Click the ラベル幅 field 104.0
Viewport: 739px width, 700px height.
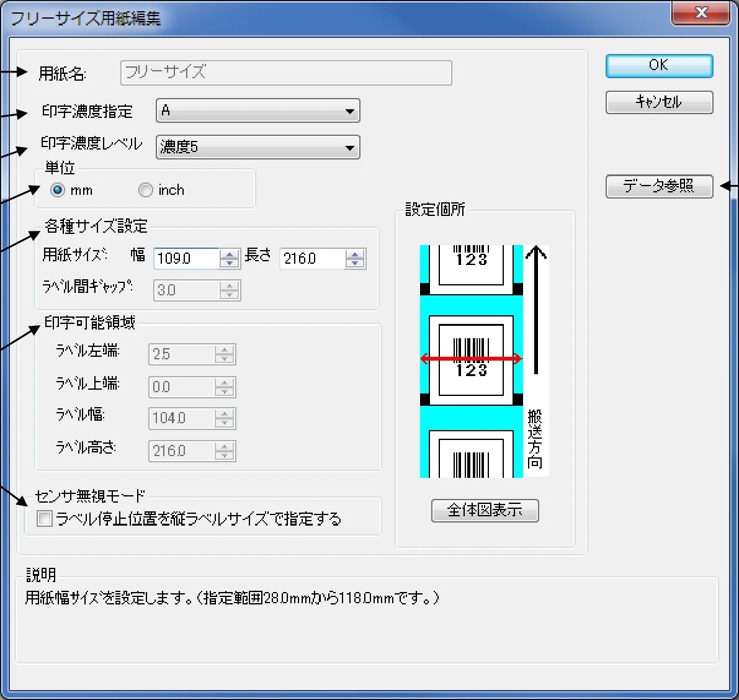pyautogui.click(x=182, y=418)
